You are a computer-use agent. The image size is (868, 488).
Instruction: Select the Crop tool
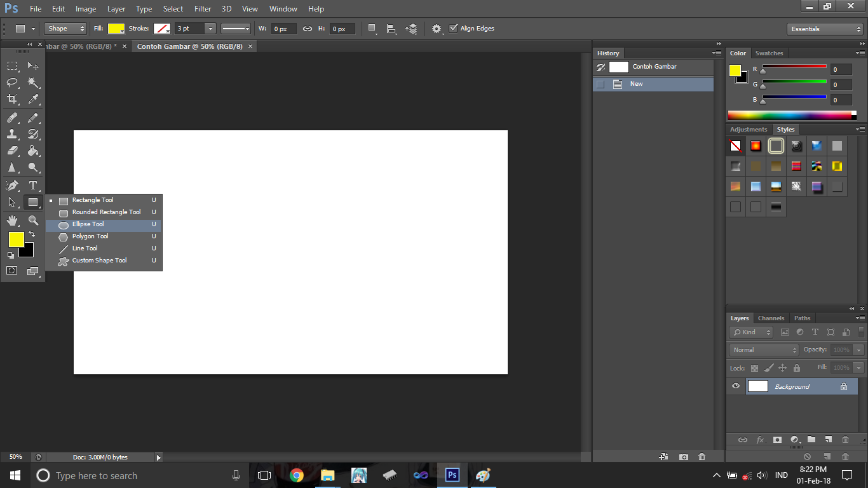tap(12, 100)
